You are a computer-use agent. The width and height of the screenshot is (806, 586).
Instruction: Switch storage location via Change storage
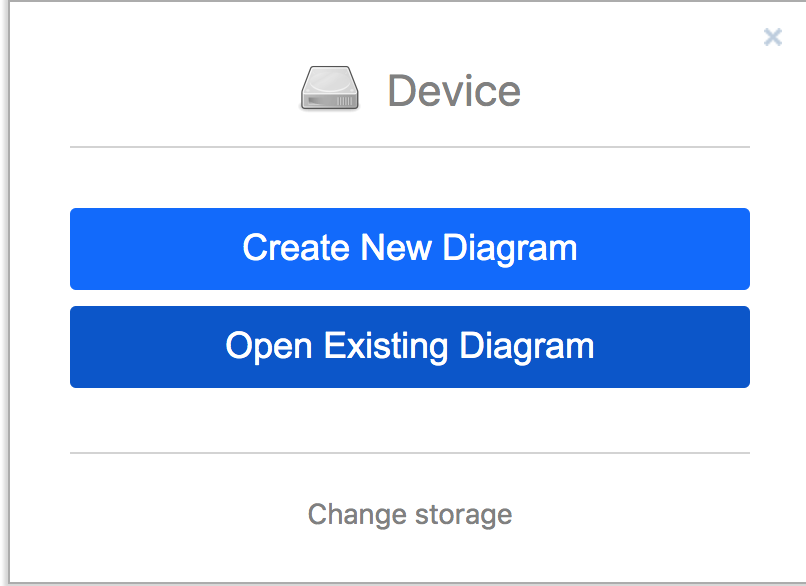coord(410,515)
